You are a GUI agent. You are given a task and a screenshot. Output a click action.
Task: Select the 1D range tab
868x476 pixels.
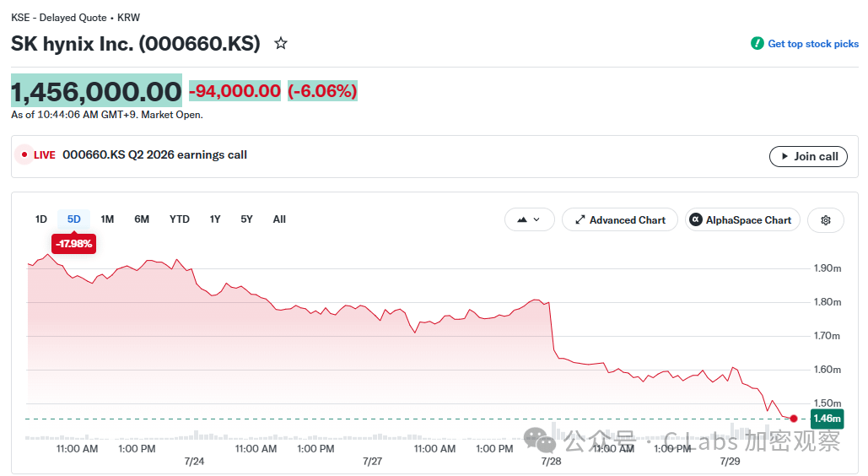tap(41, 219)
